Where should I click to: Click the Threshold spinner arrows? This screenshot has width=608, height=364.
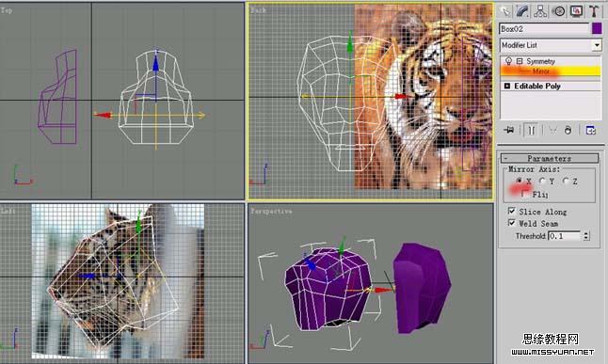tap(586, 236)
